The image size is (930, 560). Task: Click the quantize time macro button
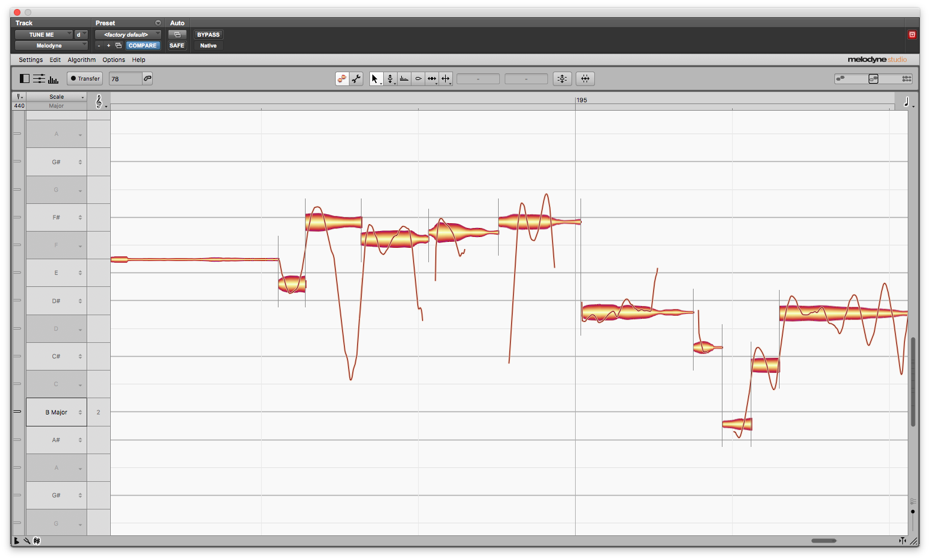point(585,79)
